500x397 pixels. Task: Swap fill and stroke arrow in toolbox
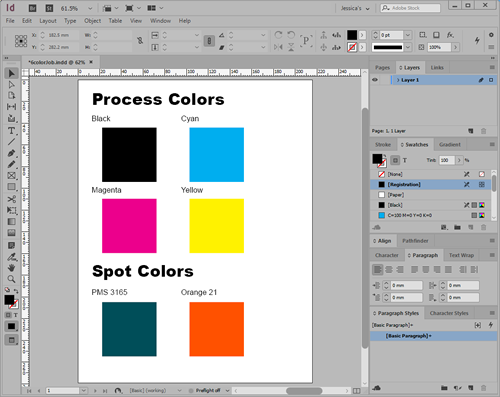click(16, 291)
